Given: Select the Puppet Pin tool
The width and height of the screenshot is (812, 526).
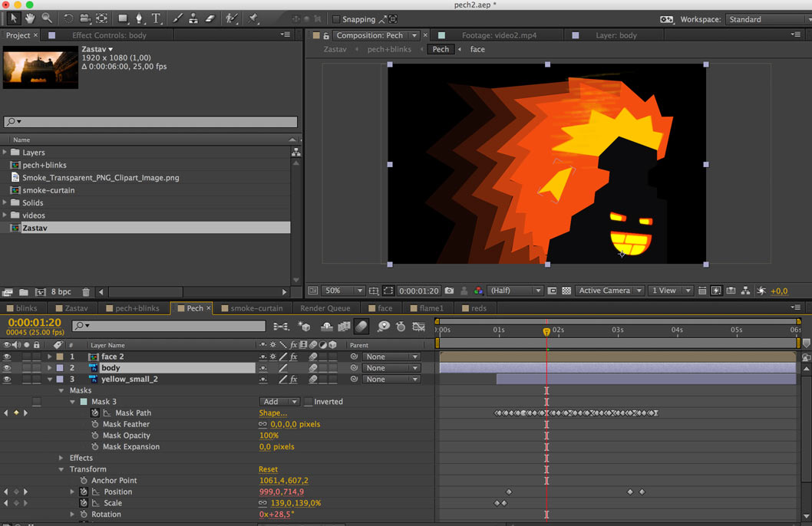Looking at the screenshot, I should (x=253, y=18).
